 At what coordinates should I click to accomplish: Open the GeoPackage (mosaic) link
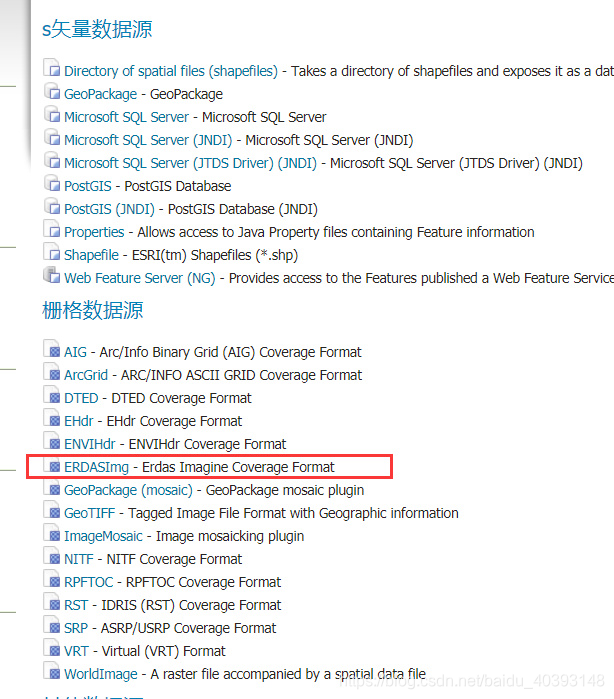click(x=128, y=491)
